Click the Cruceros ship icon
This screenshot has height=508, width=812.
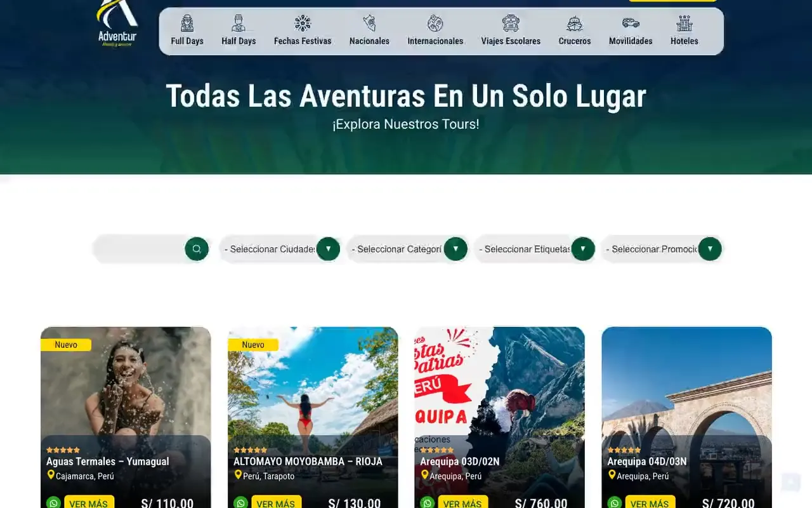(x=575, y=23)
